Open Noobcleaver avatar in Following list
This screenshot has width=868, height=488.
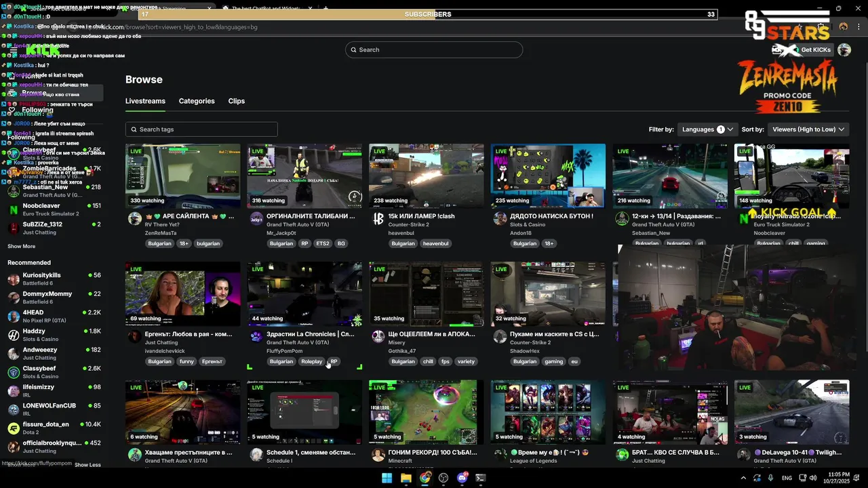14,209
